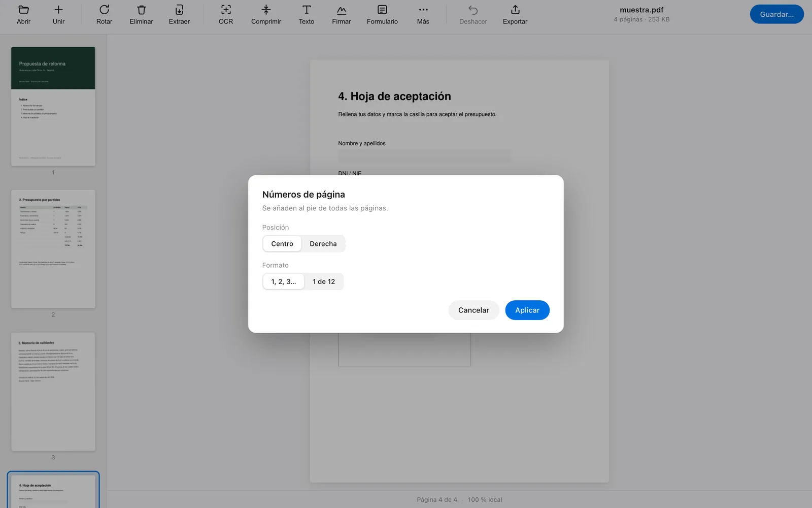Run OCR from the toolbar
Image resolution: width=812 pixels, height=508 pixels.
pos(226,15)
